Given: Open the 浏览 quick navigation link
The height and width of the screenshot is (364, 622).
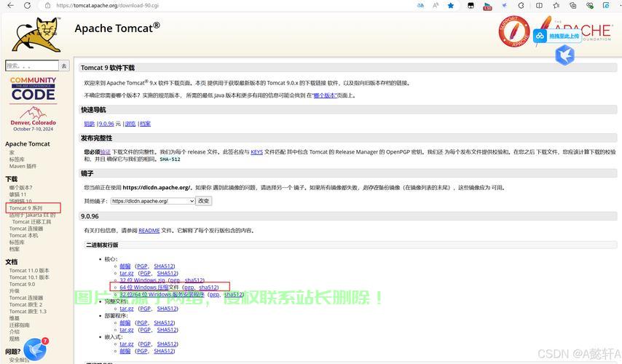Looking at the screenshot, I should coord(130,124).
